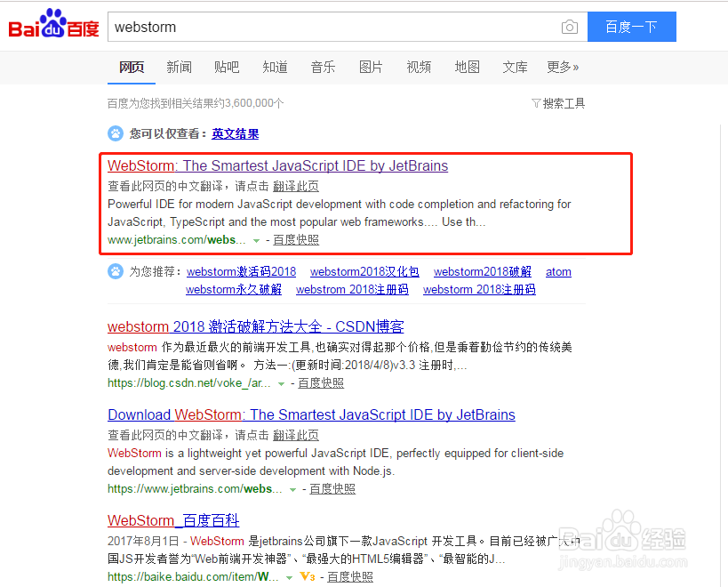
Task: Open webstorm 2018 激活破解方法大全 CSDN result
Action: click(256, 326)
